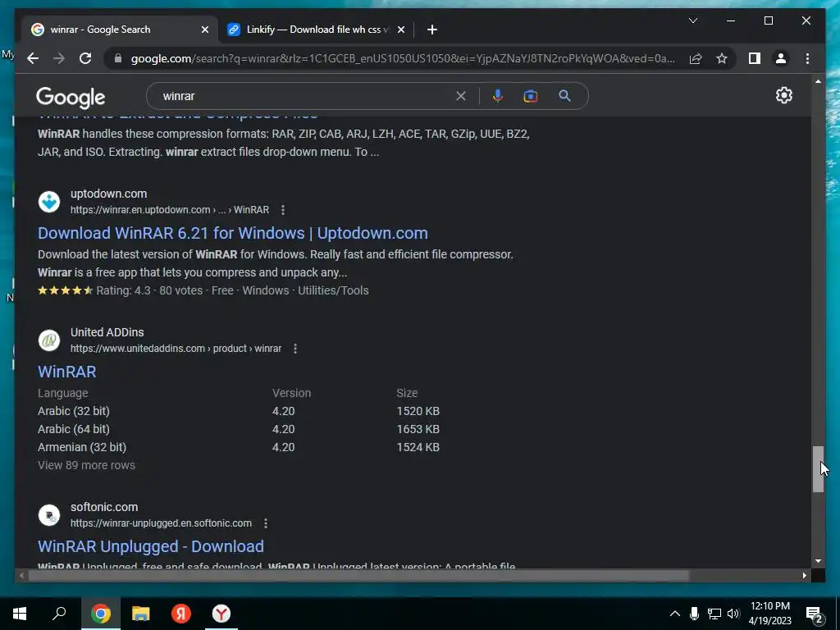Image resolution: width=840 pixels, height=630 pixels.
Task: Open the WinRAR United ADDins result
Action: click(67, 372)
